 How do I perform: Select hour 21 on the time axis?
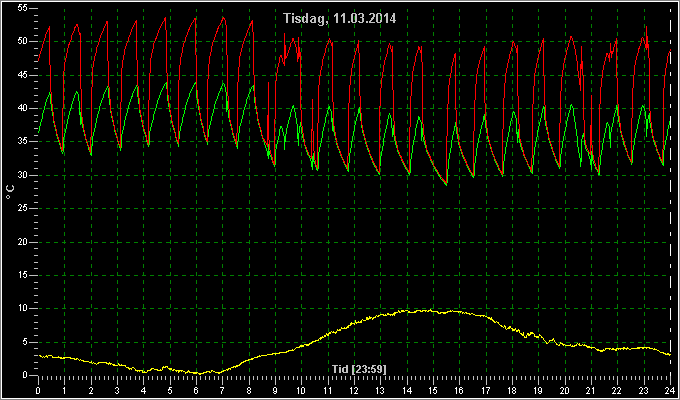[591, 390]
